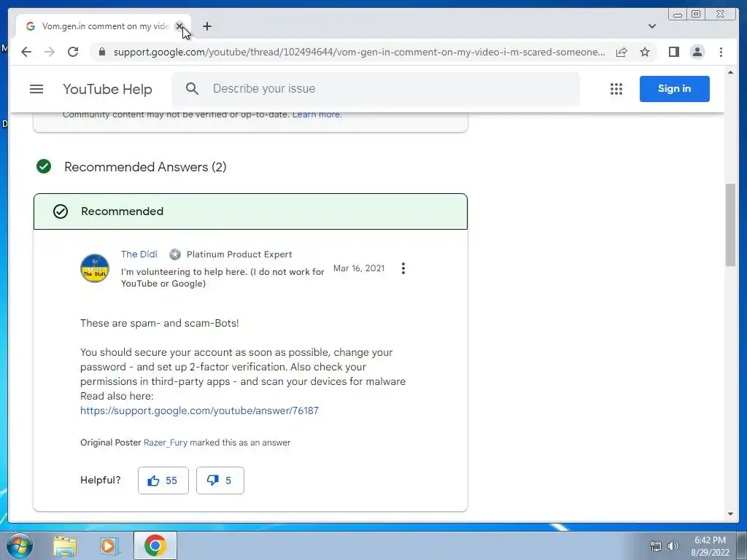747x560 pixels.
Task: Open tab search dropdown arrow
Action: [651, 26]
